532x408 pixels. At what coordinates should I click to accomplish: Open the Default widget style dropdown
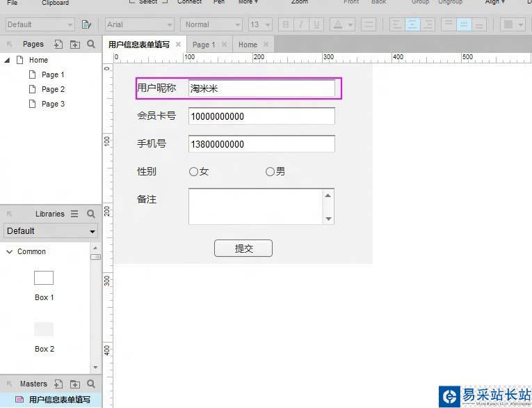(x=40, y=24)
